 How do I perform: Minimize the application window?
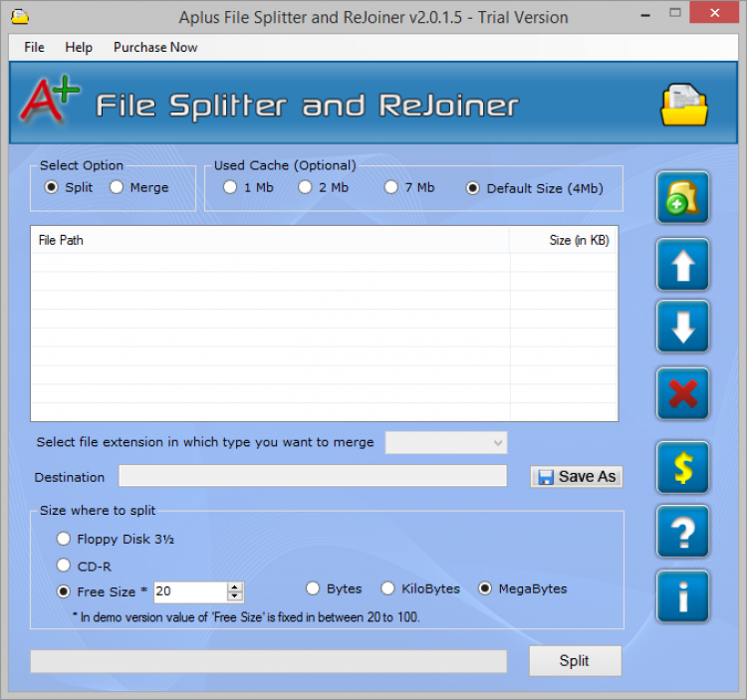(x=645, y=14)
